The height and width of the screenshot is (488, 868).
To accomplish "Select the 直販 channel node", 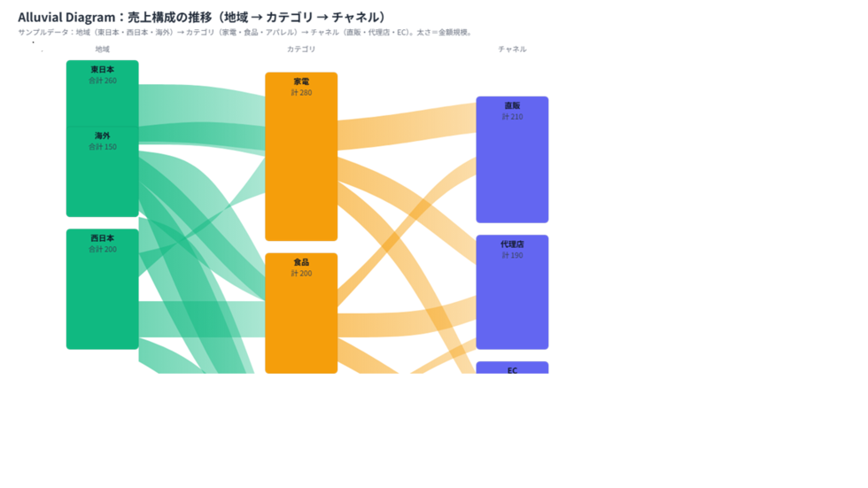I will [x=512, y=160].
